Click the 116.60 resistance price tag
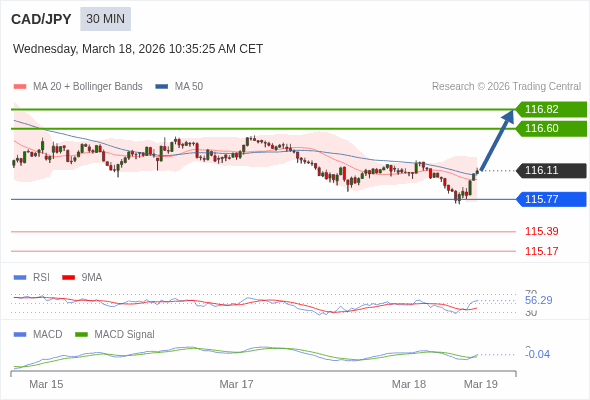 [551, 128]
